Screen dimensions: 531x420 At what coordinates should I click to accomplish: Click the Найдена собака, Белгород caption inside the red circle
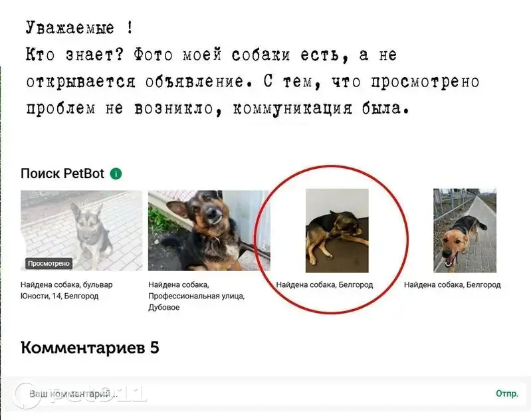(x=324, y=285)
